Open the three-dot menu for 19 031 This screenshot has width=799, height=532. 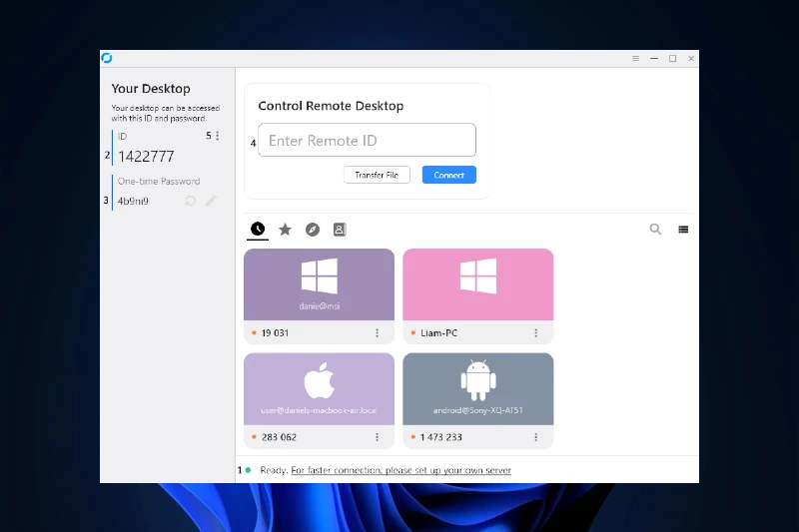coord(378,333)
